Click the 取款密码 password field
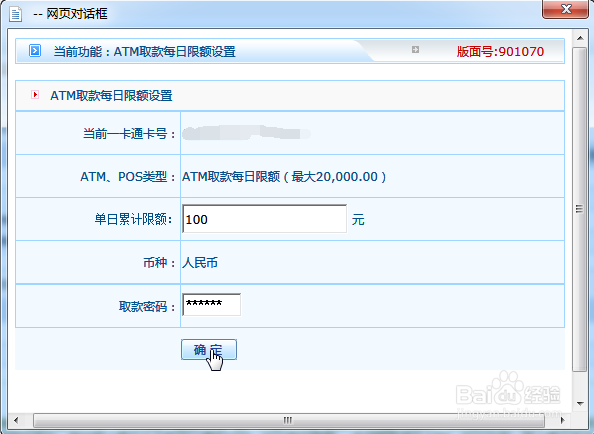 [211, 304]
